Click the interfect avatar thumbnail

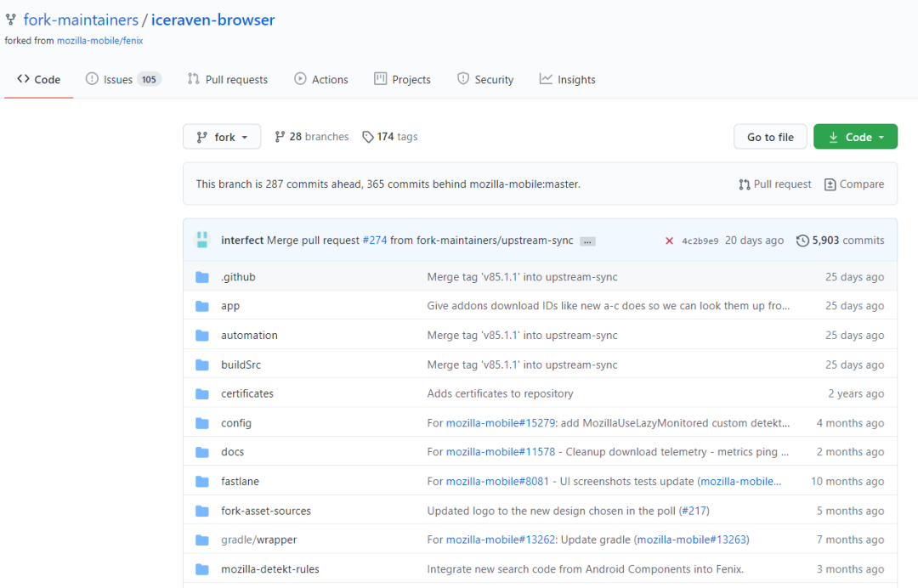click(202, 240)
